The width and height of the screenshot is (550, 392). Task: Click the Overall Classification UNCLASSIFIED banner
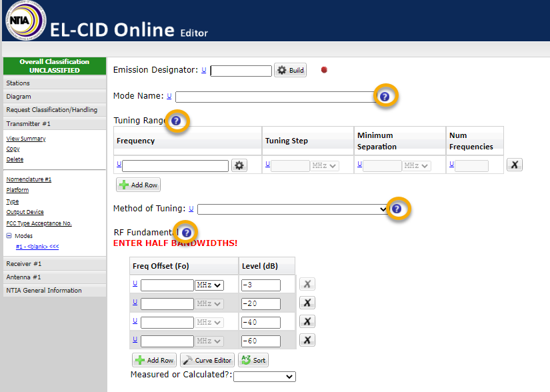click(x=55, y=66)
